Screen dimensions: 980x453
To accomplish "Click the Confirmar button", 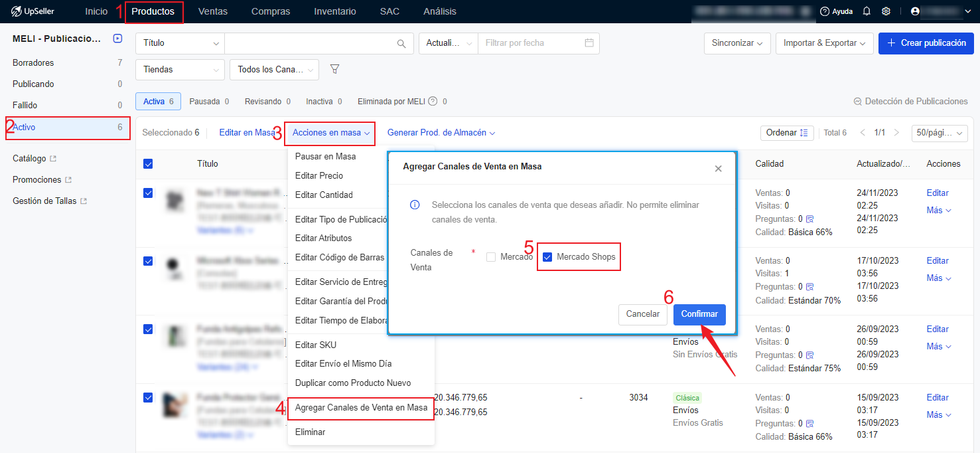I will (699, 314).
